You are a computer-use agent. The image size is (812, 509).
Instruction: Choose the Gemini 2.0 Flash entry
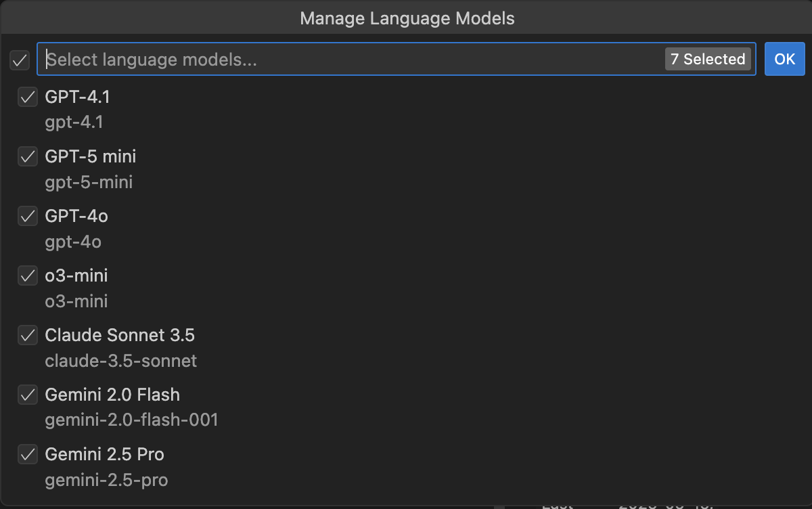112,395
